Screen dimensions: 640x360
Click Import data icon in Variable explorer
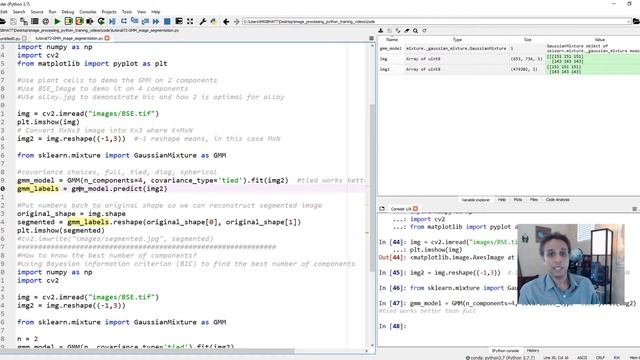click(381, 31)
